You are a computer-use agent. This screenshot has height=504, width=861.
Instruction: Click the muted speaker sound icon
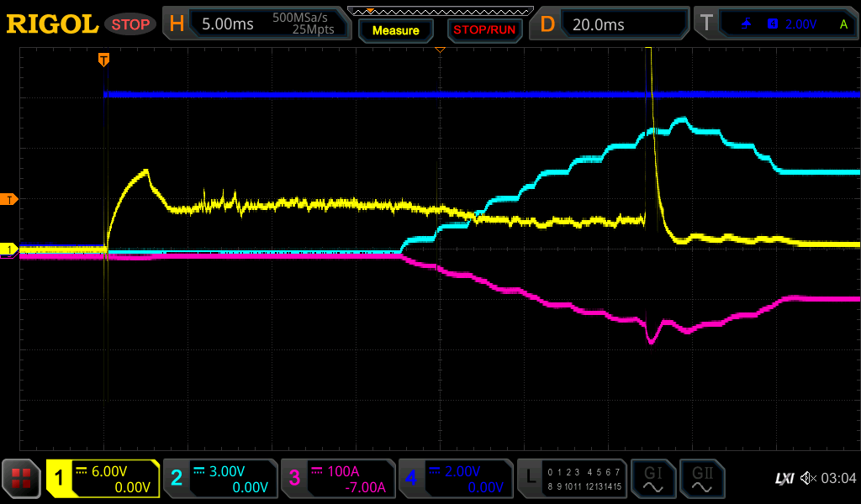coord(808,478)
